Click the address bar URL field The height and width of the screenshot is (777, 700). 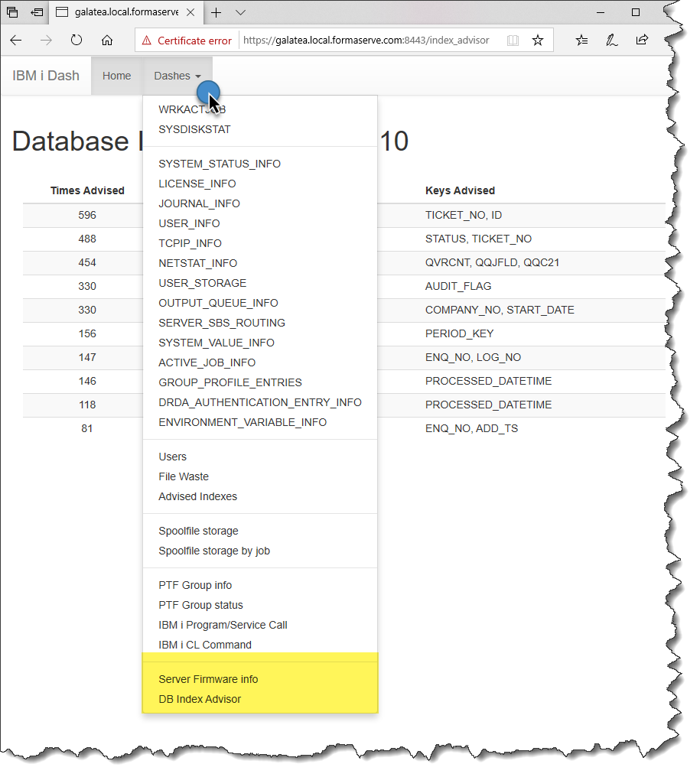click(367, 41)
